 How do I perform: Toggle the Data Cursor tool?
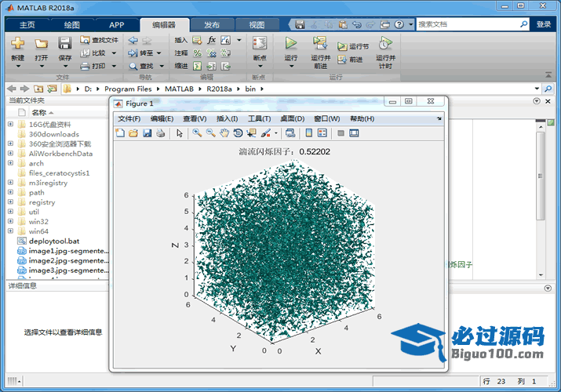click(x=252, y=133)
